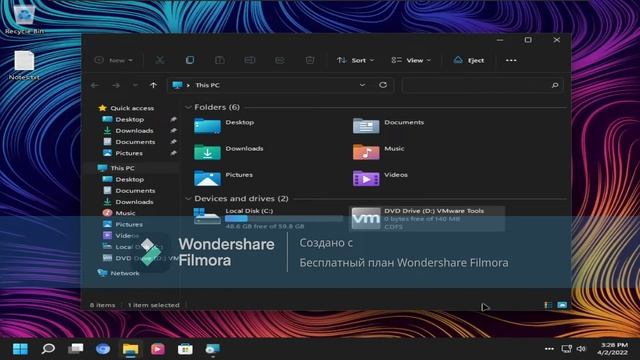Click pin icon next to Downloads
The width and height of the screenshot is (640, 360).
point(173,131)
